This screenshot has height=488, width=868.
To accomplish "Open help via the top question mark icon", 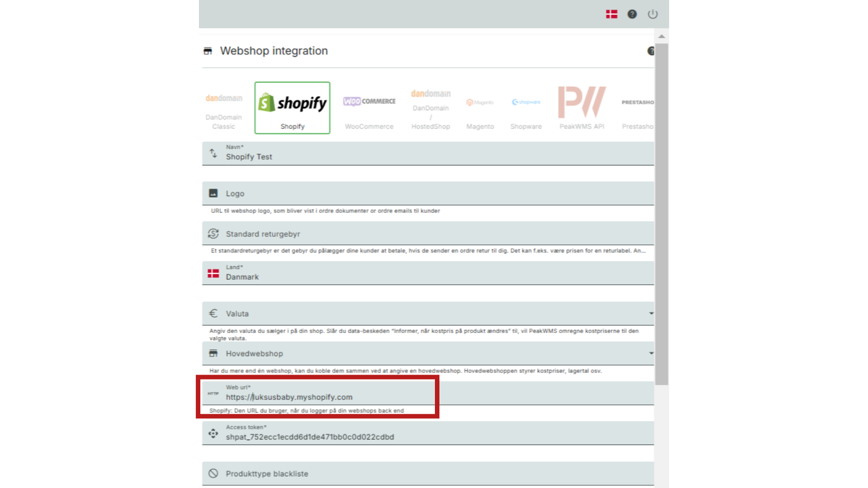I will (632, 14).
